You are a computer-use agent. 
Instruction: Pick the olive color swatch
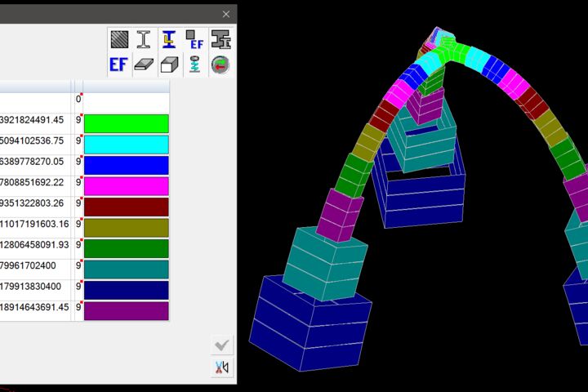[127, 228]
